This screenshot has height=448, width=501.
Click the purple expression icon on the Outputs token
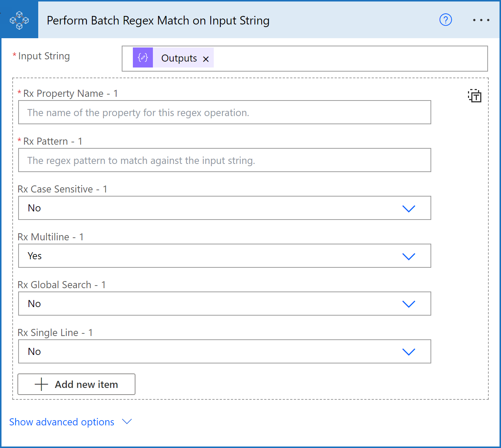143,57
